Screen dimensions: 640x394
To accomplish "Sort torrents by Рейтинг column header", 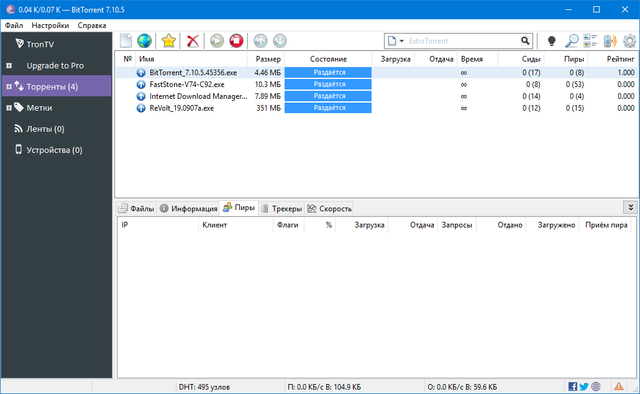I will (x=613, y=59).
